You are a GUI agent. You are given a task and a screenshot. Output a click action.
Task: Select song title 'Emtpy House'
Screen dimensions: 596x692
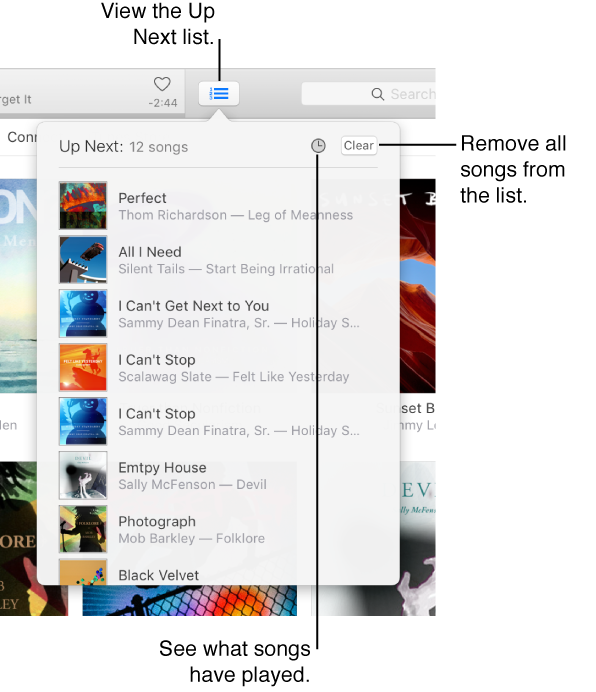tap(162, 467)
